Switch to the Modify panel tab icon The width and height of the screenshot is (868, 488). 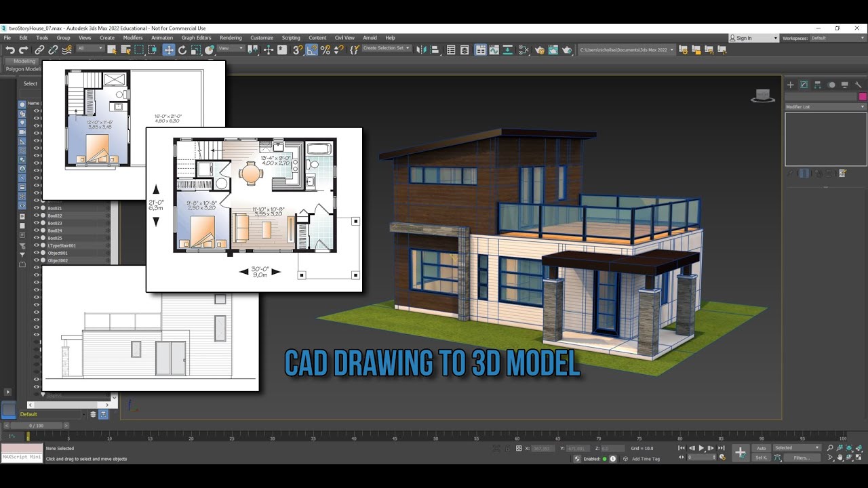tap(804, 85)
